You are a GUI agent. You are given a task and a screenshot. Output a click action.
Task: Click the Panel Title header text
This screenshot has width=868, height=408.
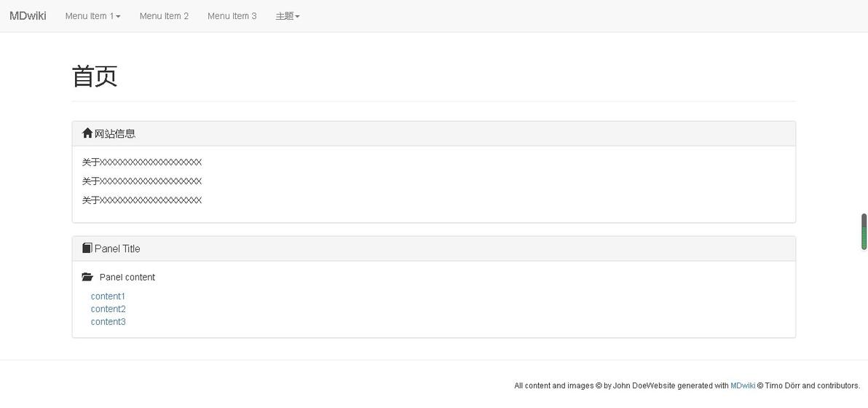point(117,248)
